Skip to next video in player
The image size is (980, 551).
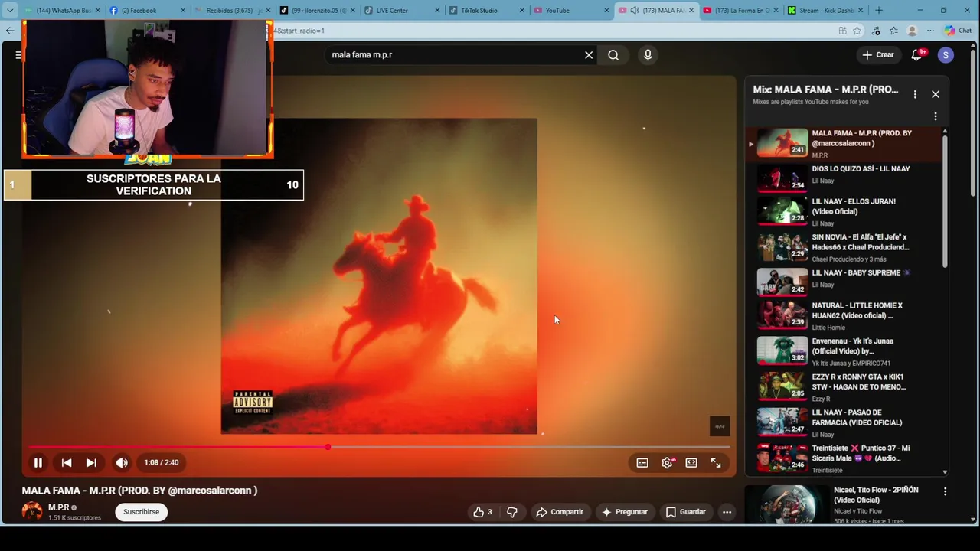click(x=91, y=462)
